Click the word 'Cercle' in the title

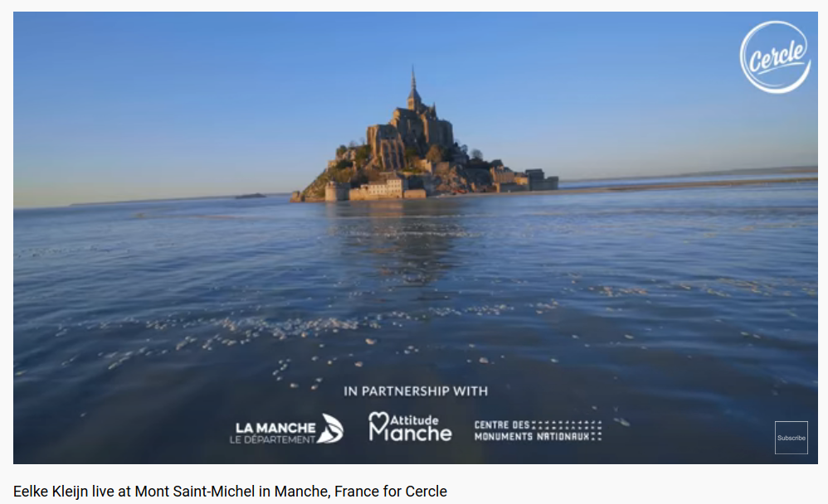click(x=426, y=492)
